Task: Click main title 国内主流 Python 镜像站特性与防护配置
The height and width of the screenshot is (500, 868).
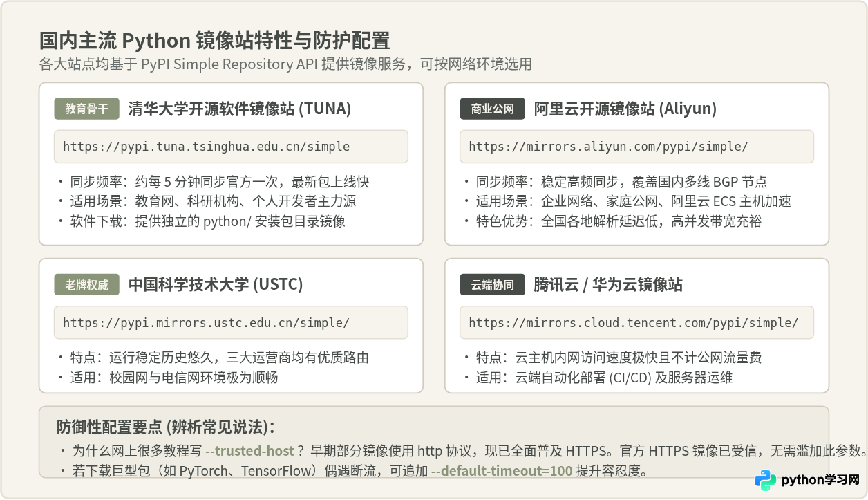Action: [x=214, y=40]
